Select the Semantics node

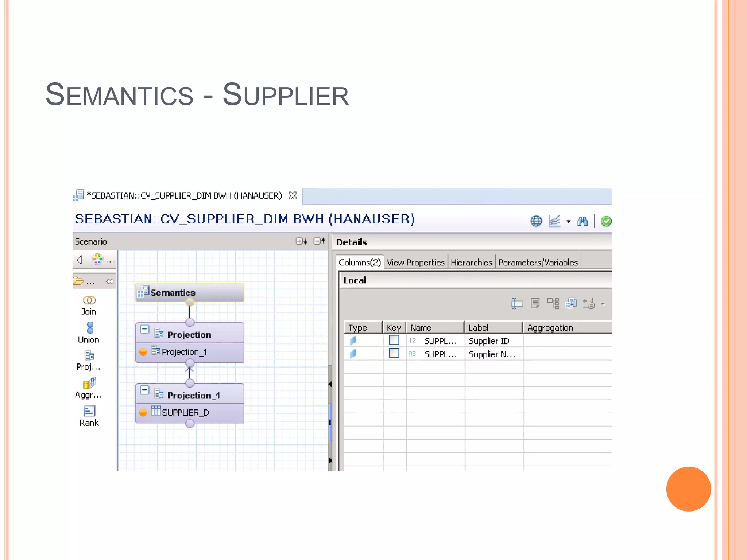tap(190, 292)
